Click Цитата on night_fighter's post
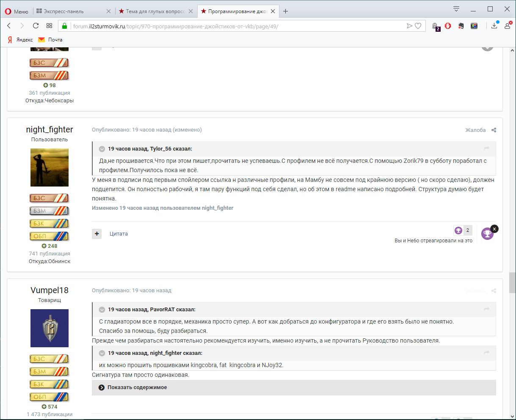Image resolution: width=516 pixels, height=420 pixels. [119, 233]
